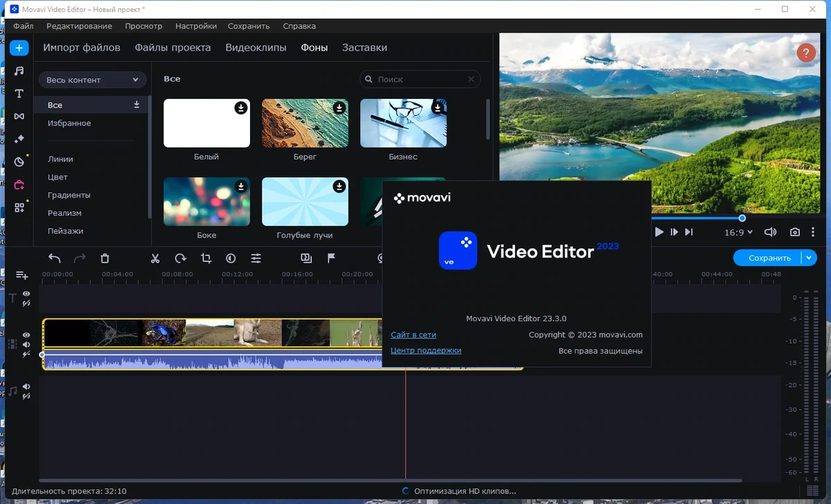Select the Пейзажи category
The image size is (831, 504).
tap(65, 231)
